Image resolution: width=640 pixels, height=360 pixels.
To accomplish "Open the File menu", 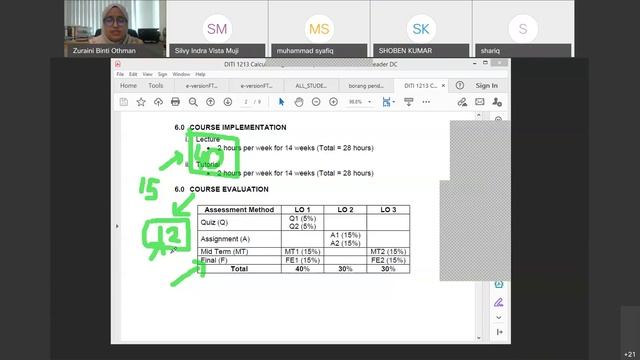I will coord(120,74).
